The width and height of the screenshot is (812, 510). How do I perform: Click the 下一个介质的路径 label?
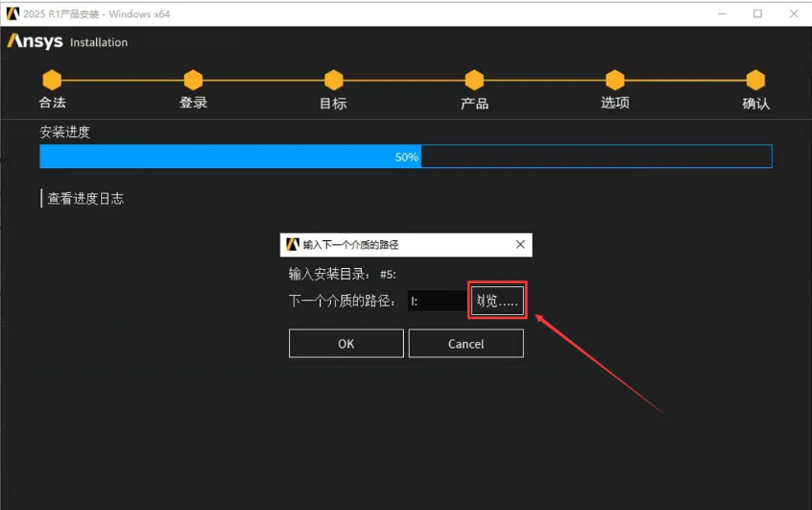[342, 302]
